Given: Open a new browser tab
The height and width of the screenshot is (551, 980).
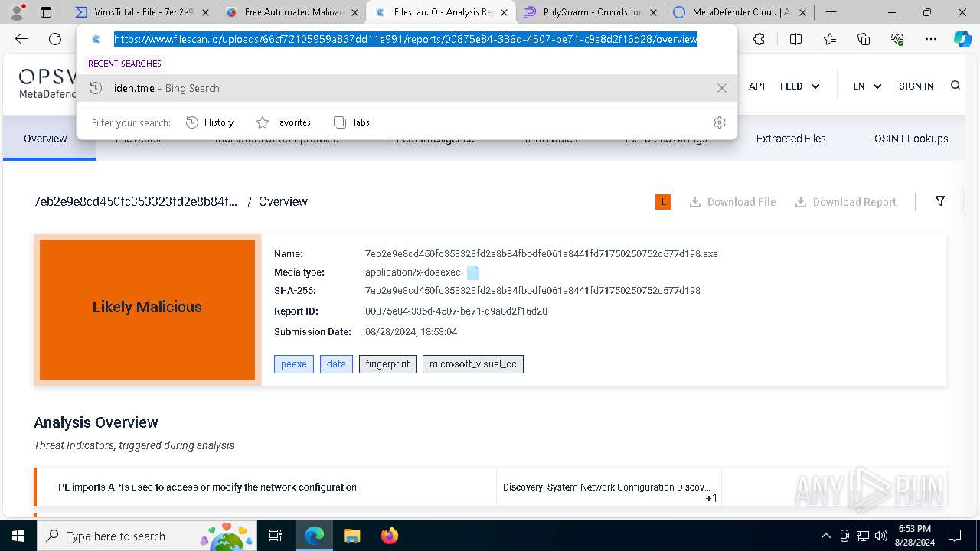Looking at the screenshot, I should coord(831,12).
